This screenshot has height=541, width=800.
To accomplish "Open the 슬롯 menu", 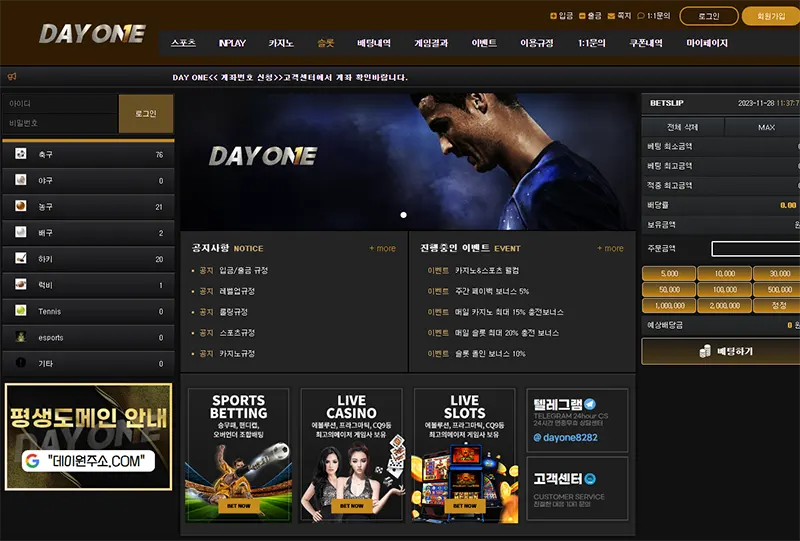I will [x=326, y=43].
